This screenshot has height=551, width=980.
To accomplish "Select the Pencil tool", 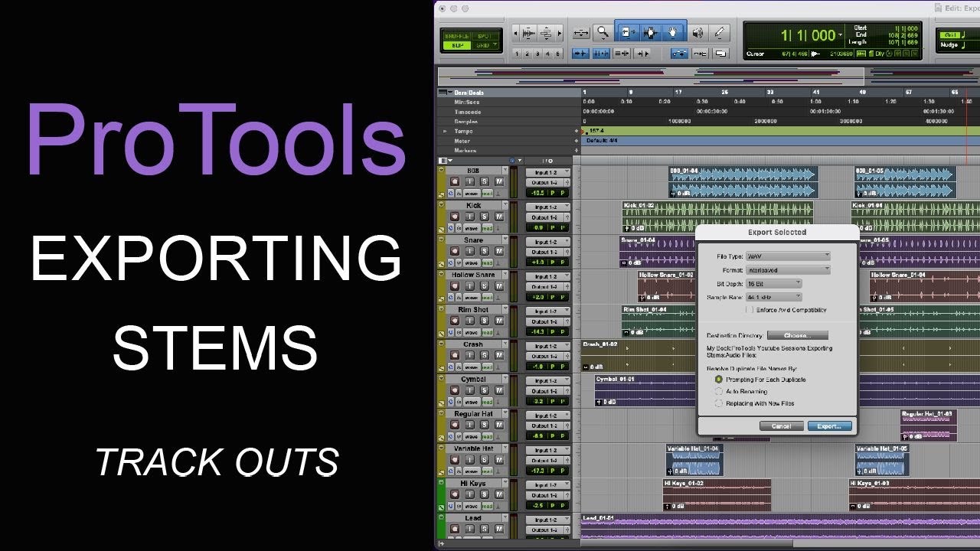I will tap(720, 33).
